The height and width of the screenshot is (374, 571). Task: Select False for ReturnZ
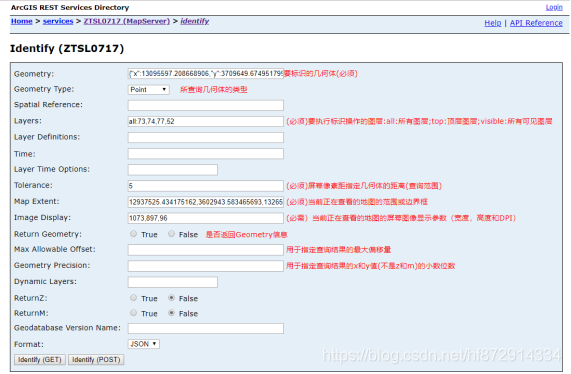point(171,298)
